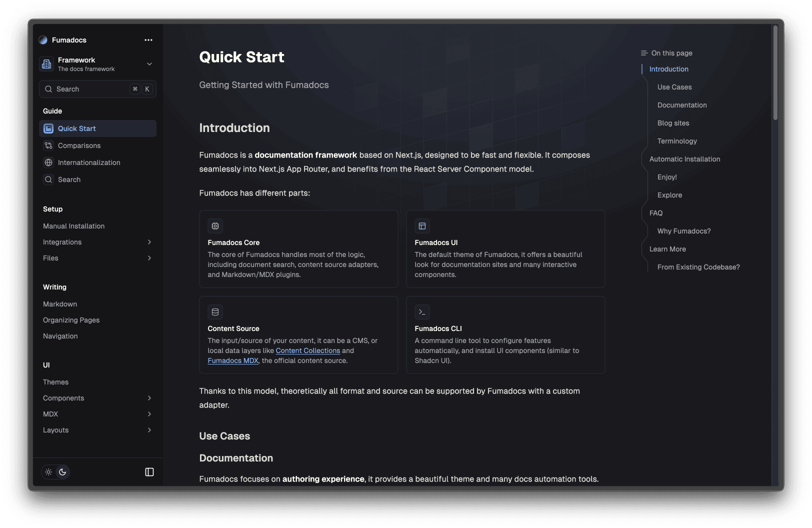Click the page's vertical scrollbar thumb

[x=775, y=72]
